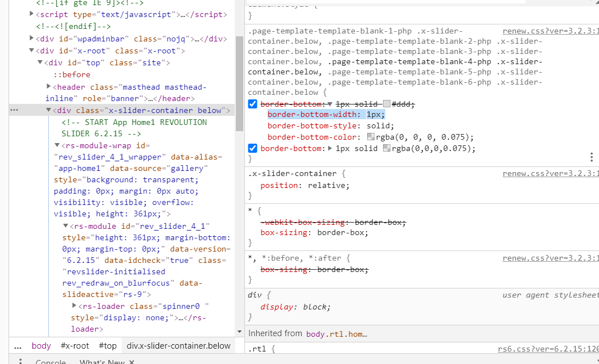
Task: Collapse the x-slider-container below div
Action: pyautogui.click(x=48, y=110)
